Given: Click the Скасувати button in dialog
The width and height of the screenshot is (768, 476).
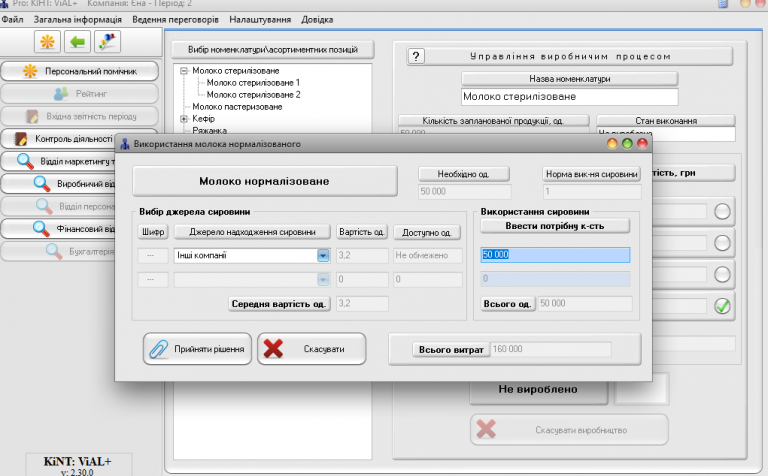Looking at the screenshot, I should point(312,349).
